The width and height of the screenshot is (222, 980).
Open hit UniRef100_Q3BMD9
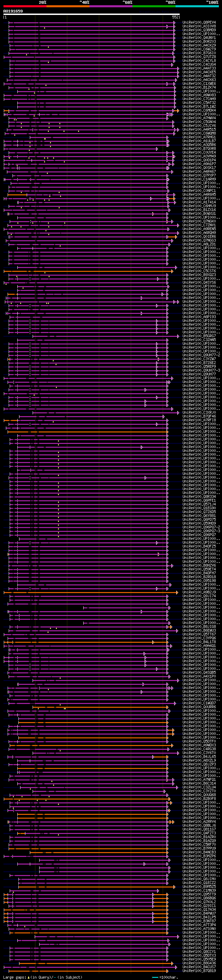tap(199, 30)
